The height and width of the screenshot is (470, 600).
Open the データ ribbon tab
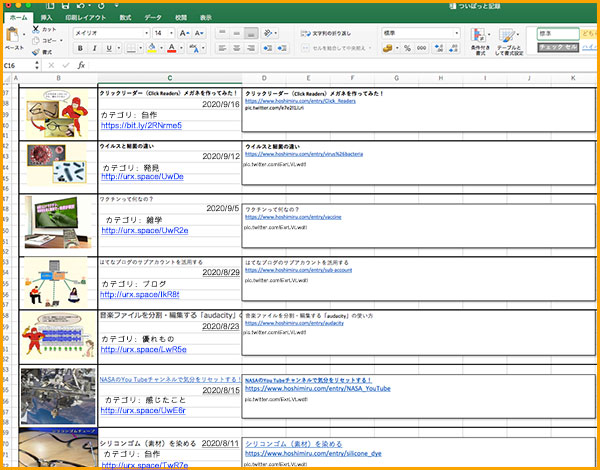[153, 18]
